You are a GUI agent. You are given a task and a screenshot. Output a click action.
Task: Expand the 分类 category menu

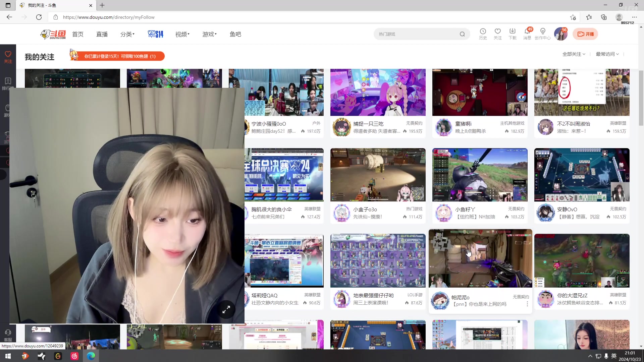pos(127,34)
